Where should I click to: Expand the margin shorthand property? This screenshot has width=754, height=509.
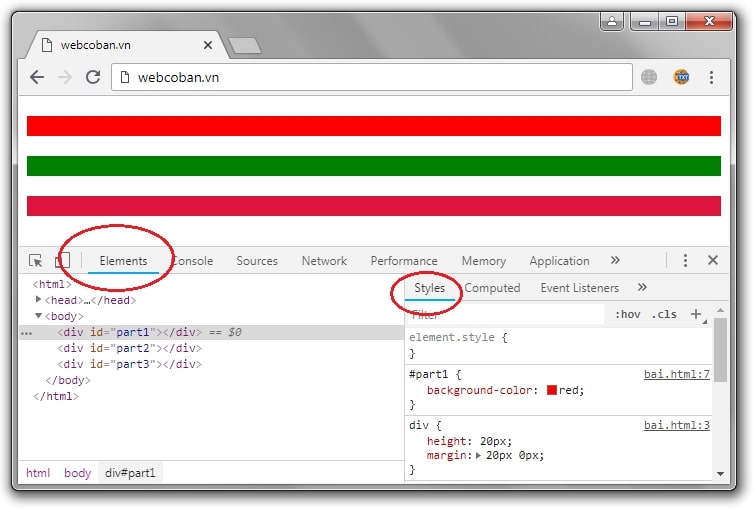point(478,456)
